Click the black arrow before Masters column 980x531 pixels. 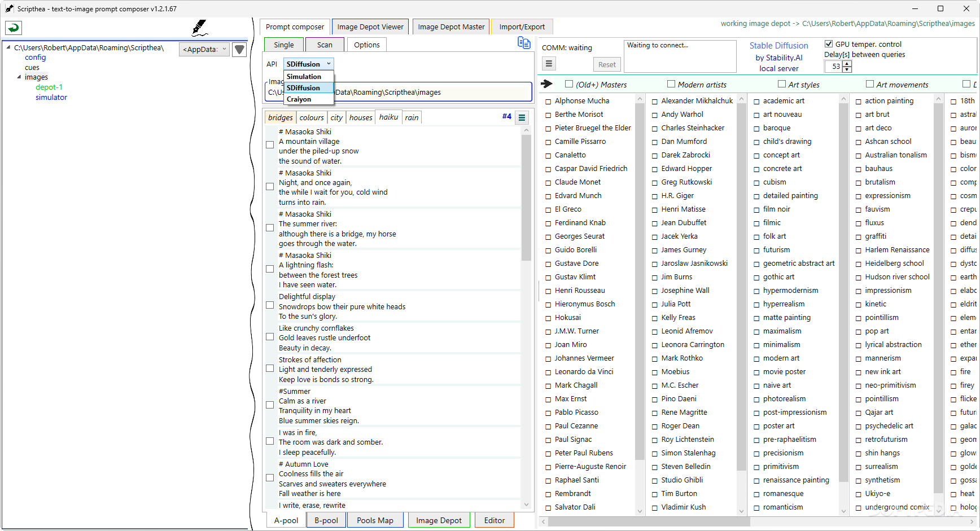(546, 84)
